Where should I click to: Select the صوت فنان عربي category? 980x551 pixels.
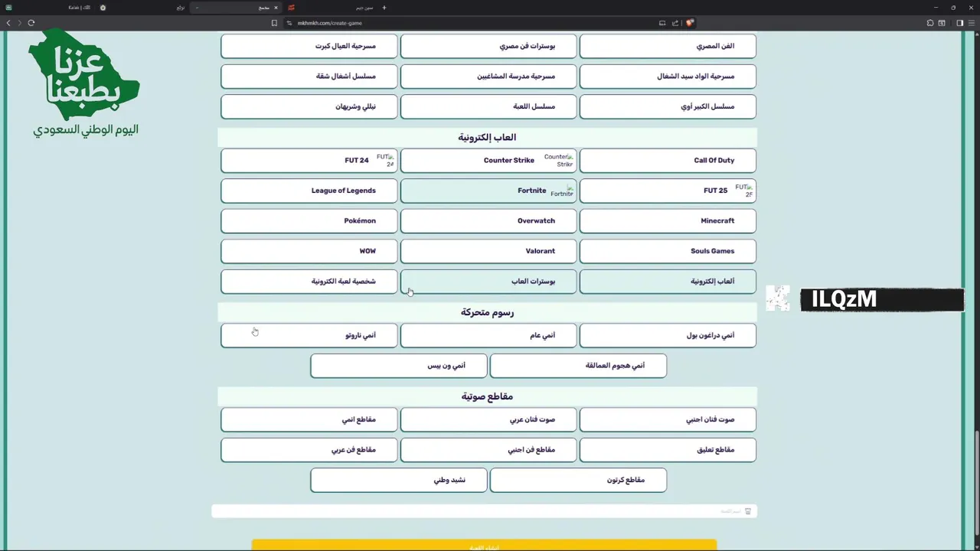(x=488, y=419)
